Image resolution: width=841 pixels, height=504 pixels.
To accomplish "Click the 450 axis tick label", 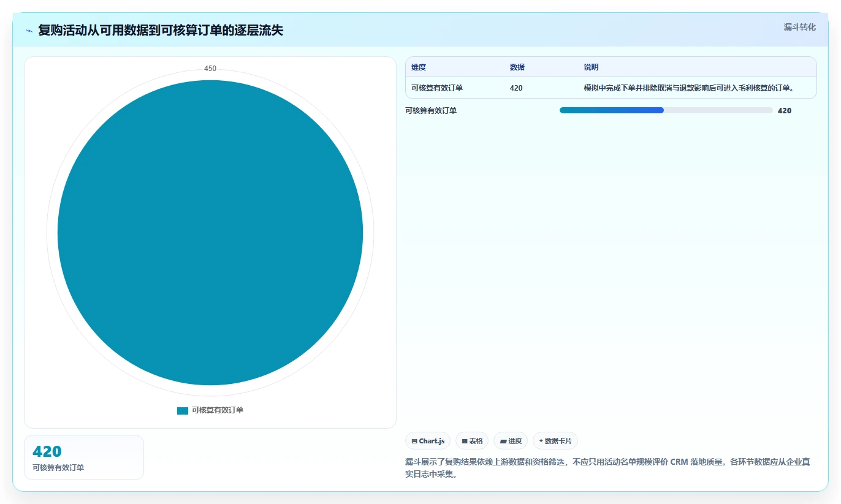I will [x=210, y=69].
